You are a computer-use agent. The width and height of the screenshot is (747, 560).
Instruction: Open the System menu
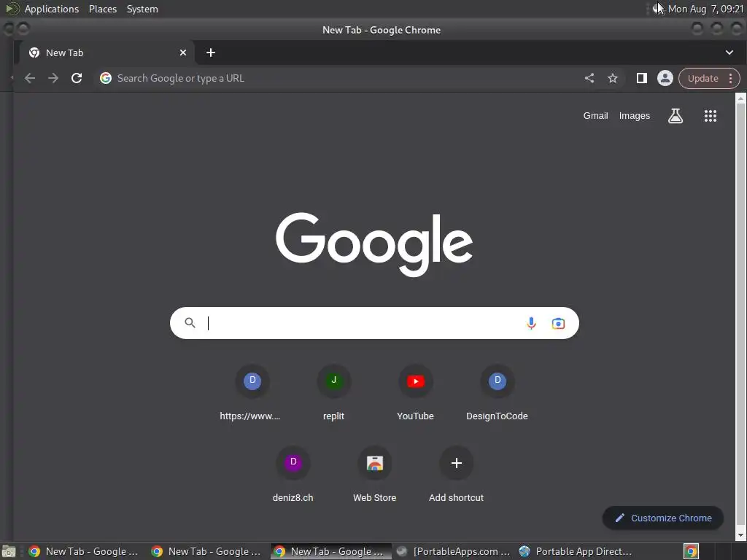142,9
